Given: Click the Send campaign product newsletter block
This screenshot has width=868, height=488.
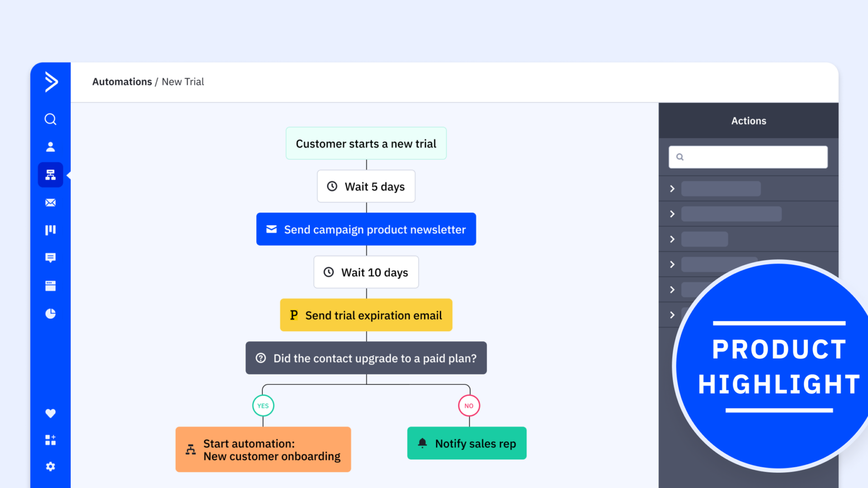Looking at the screenshot, I should click(x=366, y=230).
